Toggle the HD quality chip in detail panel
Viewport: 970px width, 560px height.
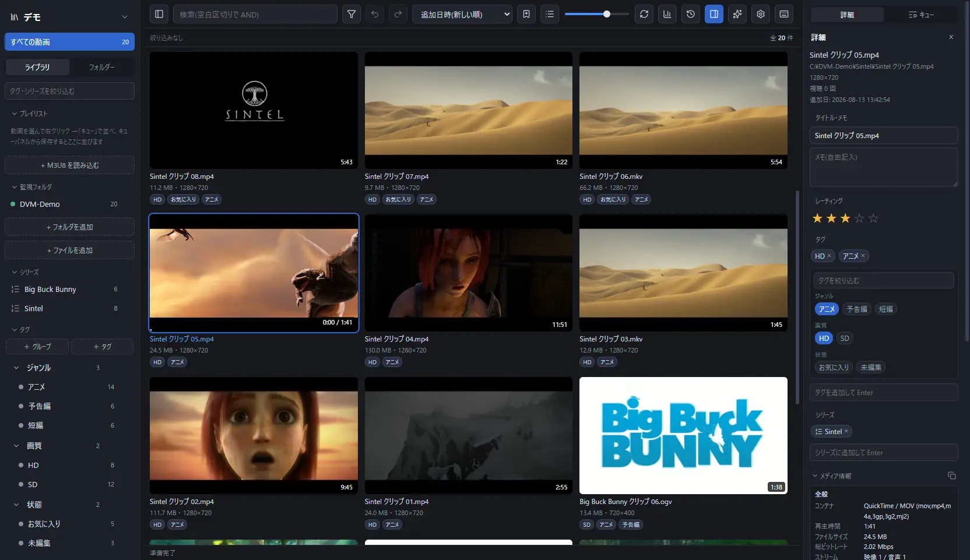click(824, 338)
